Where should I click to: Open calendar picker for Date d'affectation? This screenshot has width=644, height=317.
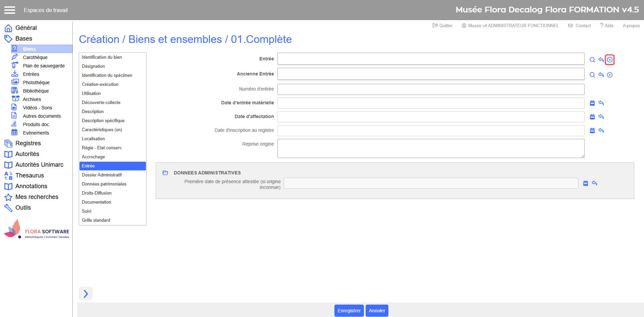point(592,117)
